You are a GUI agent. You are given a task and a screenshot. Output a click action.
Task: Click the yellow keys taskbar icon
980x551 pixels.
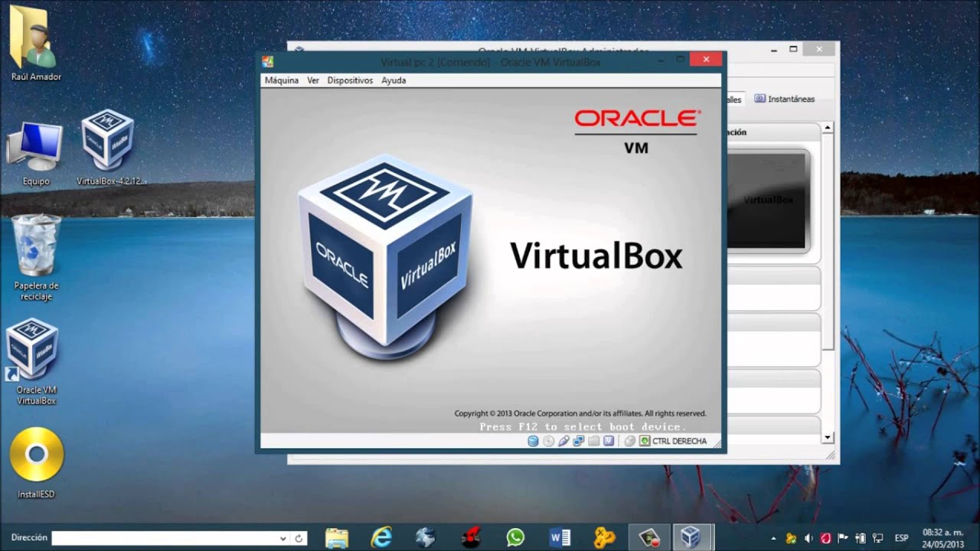tap(605, 537)
